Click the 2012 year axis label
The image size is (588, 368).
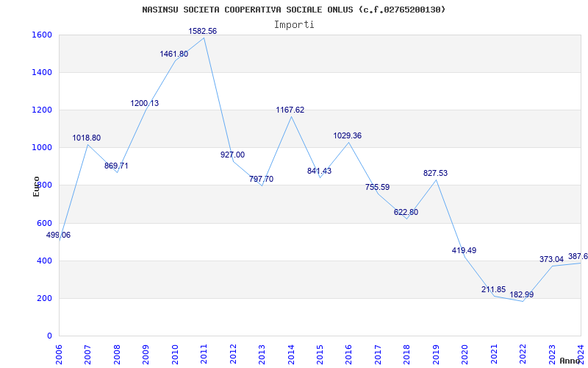click(x=233, y=354)
